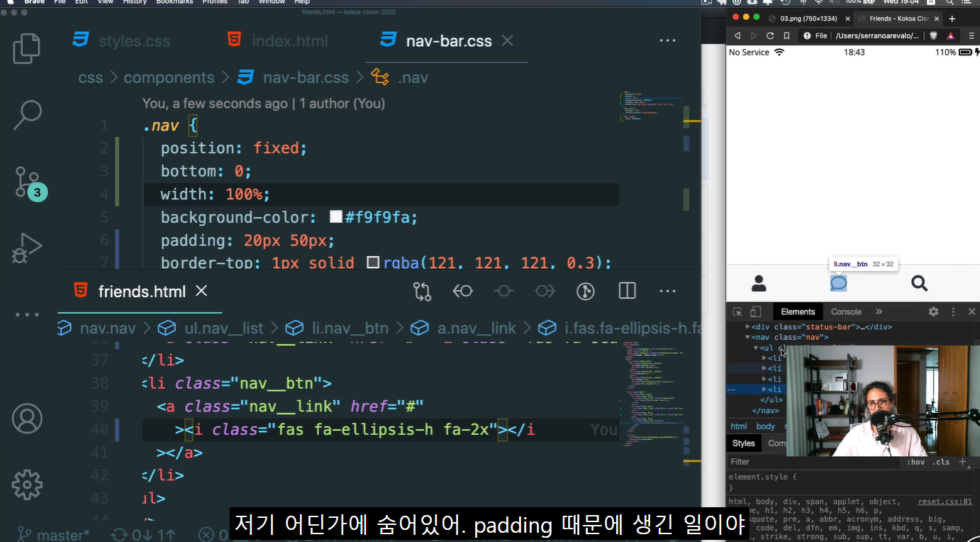Select the Styles sub-tab in DevTools
This screenshot has height=542, width=980.
click(x=743, y=443)
